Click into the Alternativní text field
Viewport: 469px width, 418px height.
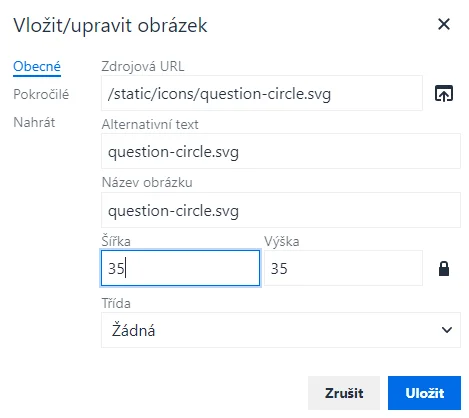click(x=281, y=151)
